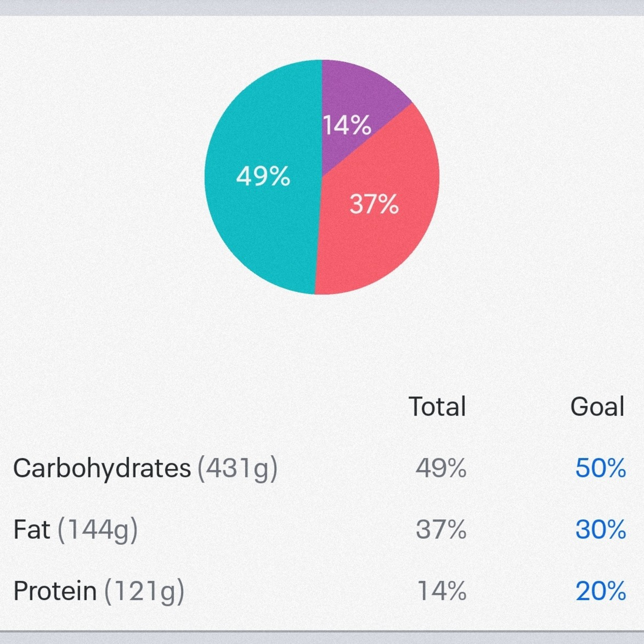Click the Total column header
This screenshot has width=644, height=644.
[437, 407]
